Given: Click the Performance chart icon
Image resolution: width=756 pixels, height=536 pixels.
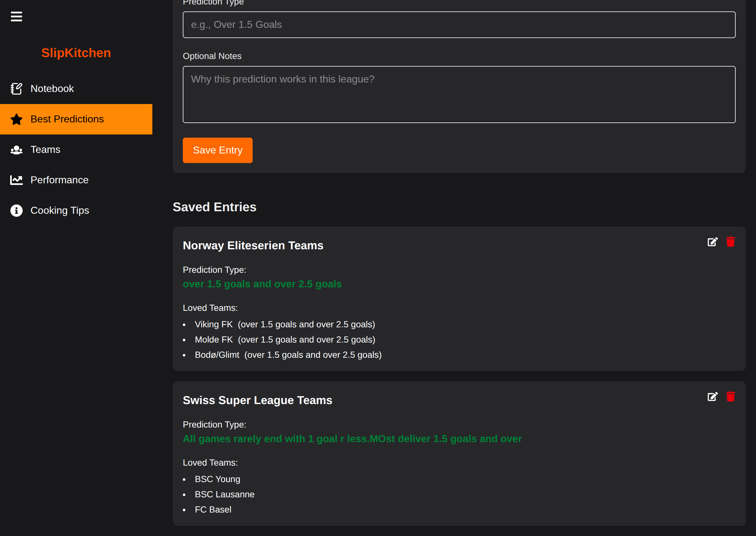Looking at the screenshot, I should [16, 180].
